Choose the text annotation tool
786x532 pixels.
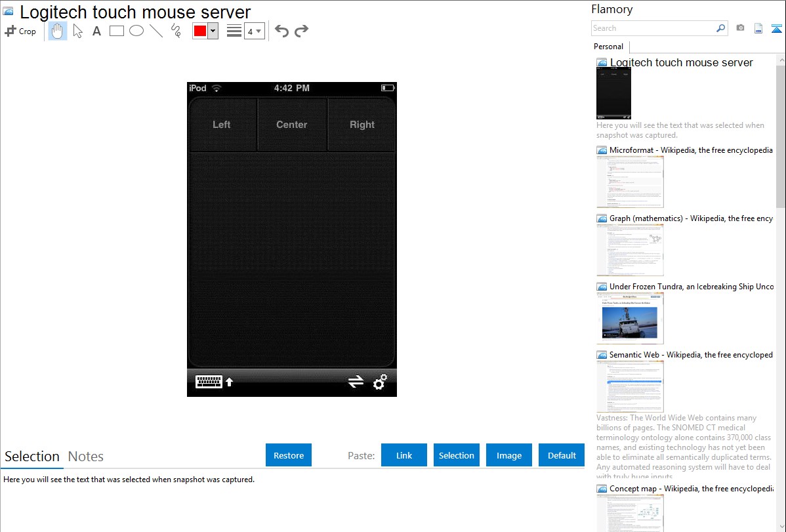pos(96,31)
